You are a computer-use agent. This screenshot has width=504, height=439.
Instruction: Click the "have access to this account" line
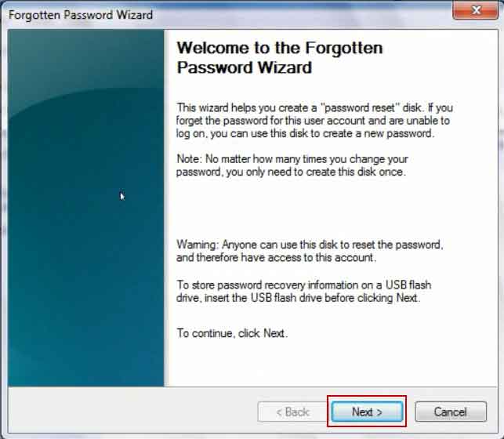(x=277, y=257)
